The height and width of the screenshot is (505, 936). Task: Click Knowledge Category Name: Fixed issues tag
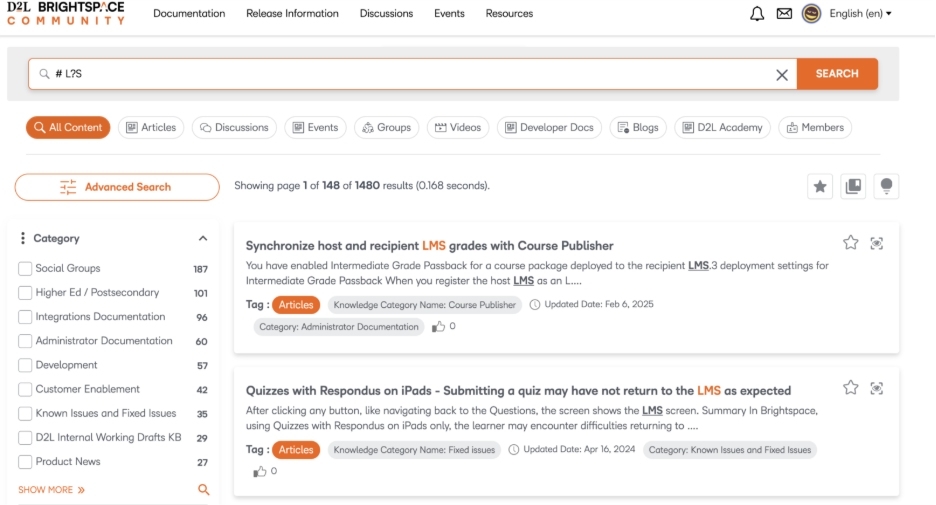pos(414,449)
